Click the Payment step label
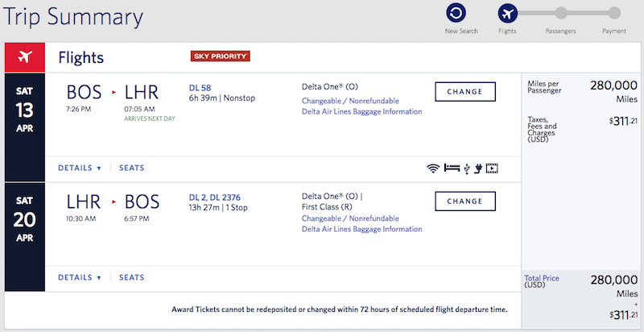This screenshot has height=332, width=644. pyautogui.click(x=614, y=31)
